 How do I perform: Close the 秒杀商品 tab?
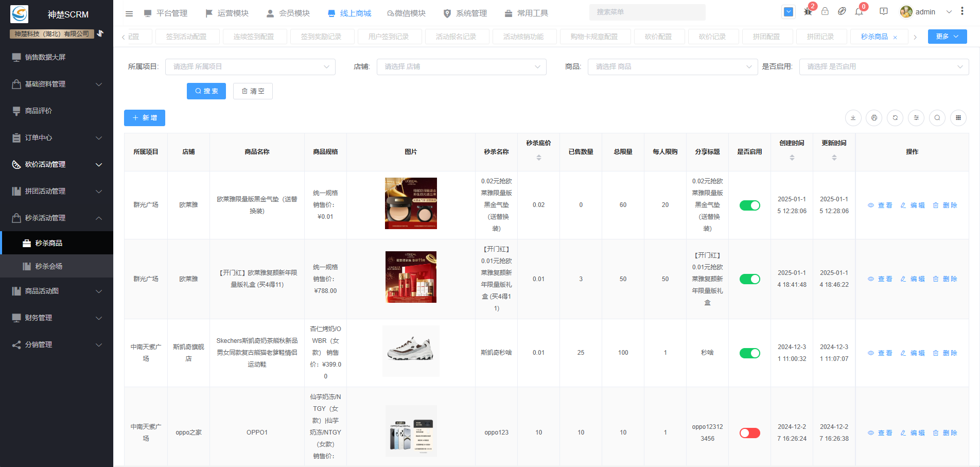click(895, 37)
